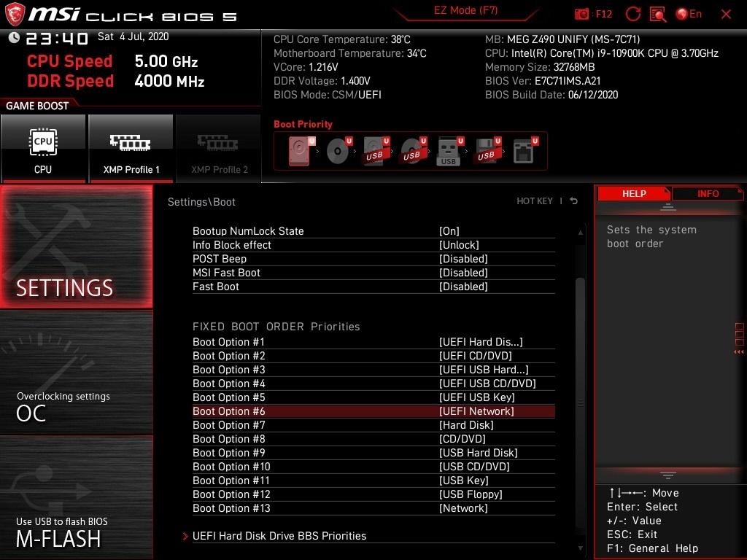The height and width of the screenshot is (560, 747).
Task: Switch to EZ Mode (F7)
Action: 465,10
